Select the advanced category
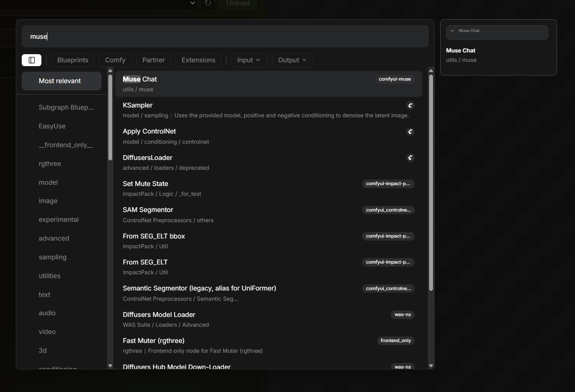This screenshot has height=392, width=575. pos(61,238)
